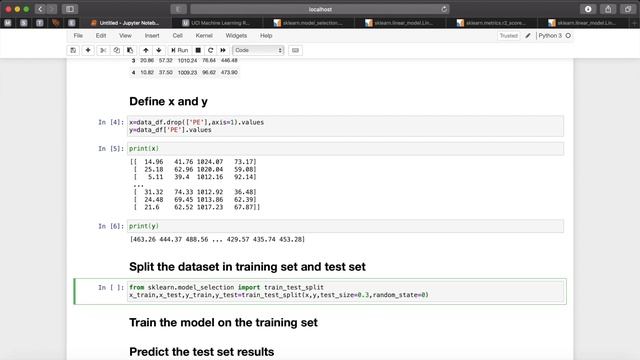The width and height of the screenshot is (640, 360).
Task: Click the print(y) code cell
Action: (345, 226)
